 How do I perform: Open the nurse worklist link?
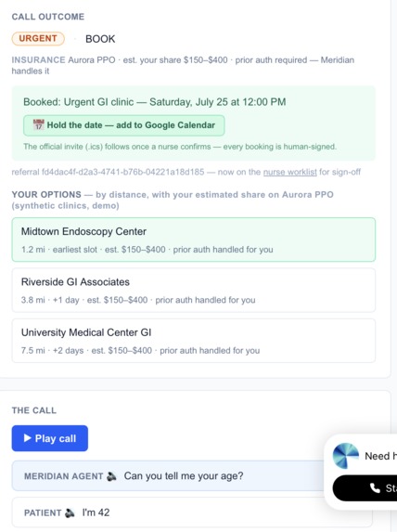(290, 172)
